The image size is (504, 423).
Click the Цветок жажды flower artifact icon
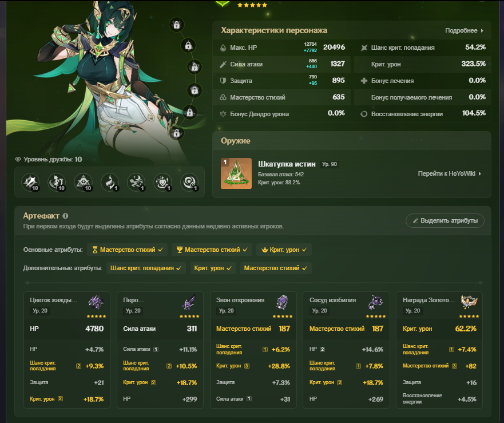click(x=96, y=302)
